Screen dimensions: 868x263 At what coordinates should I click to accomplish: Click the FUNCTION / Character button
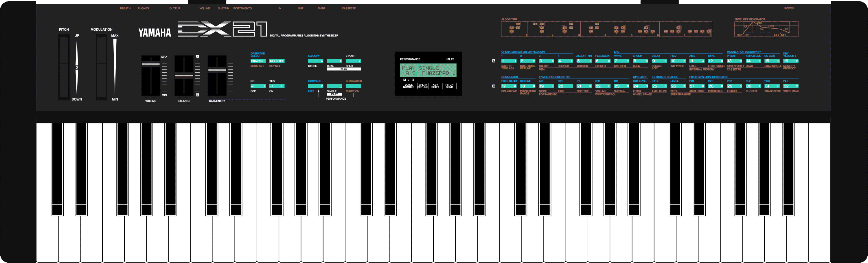[353, 86]
